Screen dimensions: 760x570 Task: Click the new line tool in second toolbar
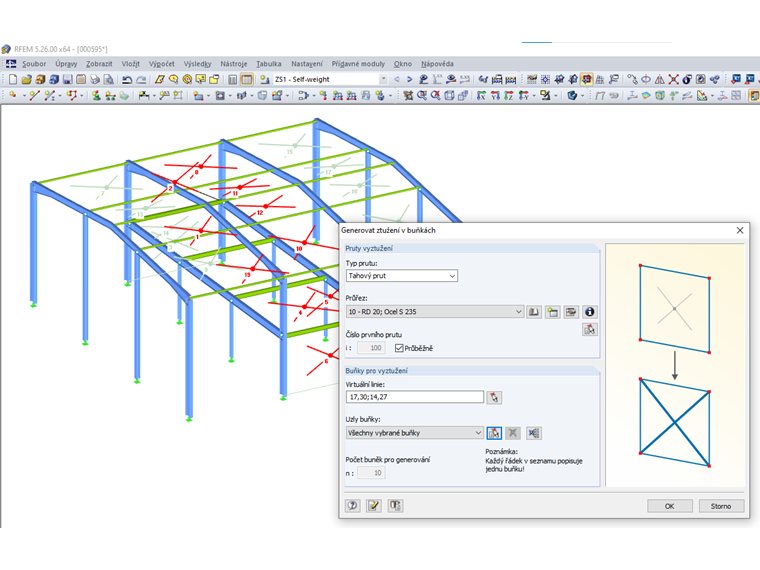pyautogui.click(x=34, y=95)
